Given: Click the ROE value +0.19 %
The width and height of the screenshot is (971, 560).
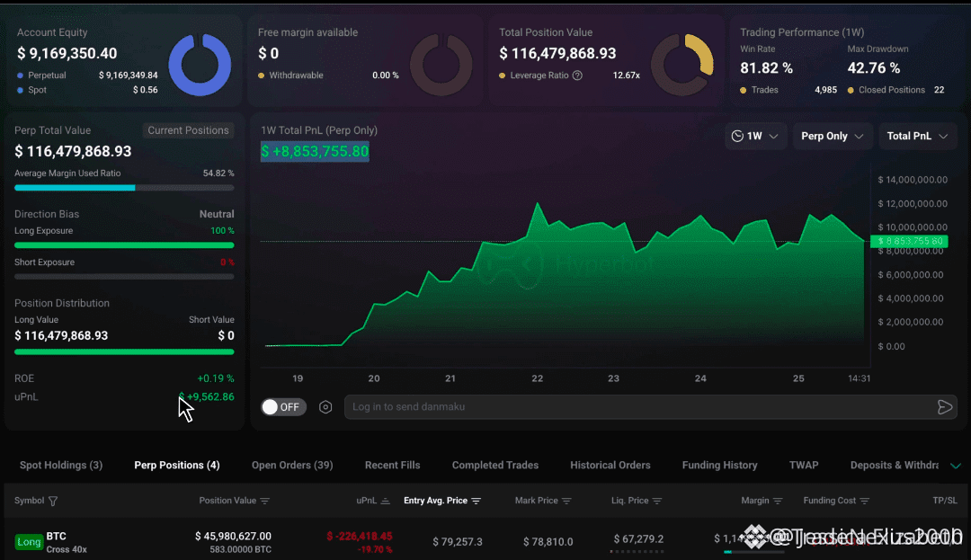Looking at the screenshot, I should point(216,378).
